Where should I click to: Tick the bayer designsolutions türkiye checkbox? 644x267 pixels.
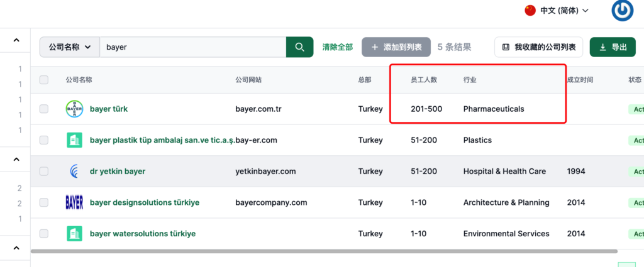tap(44, 203)
